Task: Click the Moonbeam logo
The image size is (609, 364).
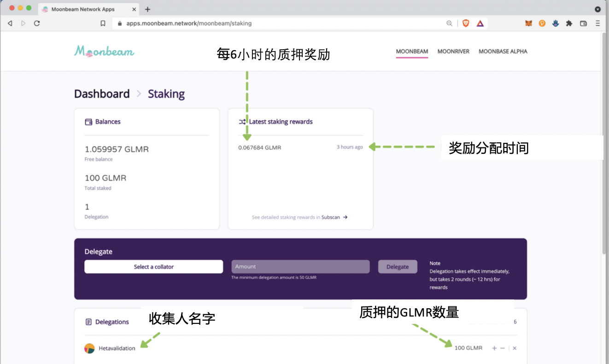Action: point(104,51)
